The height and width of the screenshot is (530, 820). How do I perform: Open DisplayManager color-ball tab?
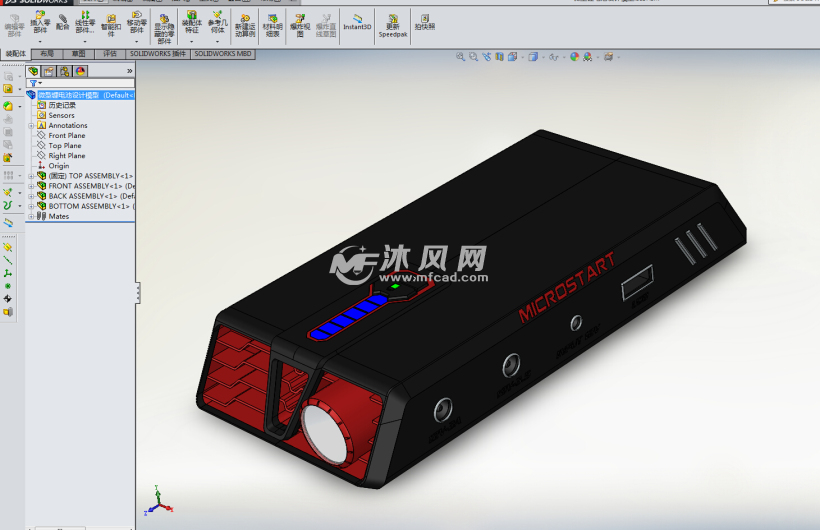tap(80, 71)
